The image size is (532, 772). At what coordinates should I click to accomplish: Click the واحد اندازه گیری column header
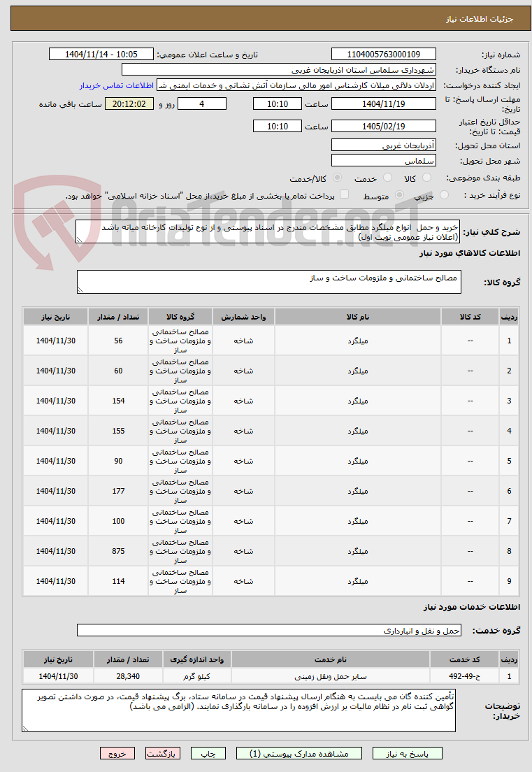coord(197,659)
